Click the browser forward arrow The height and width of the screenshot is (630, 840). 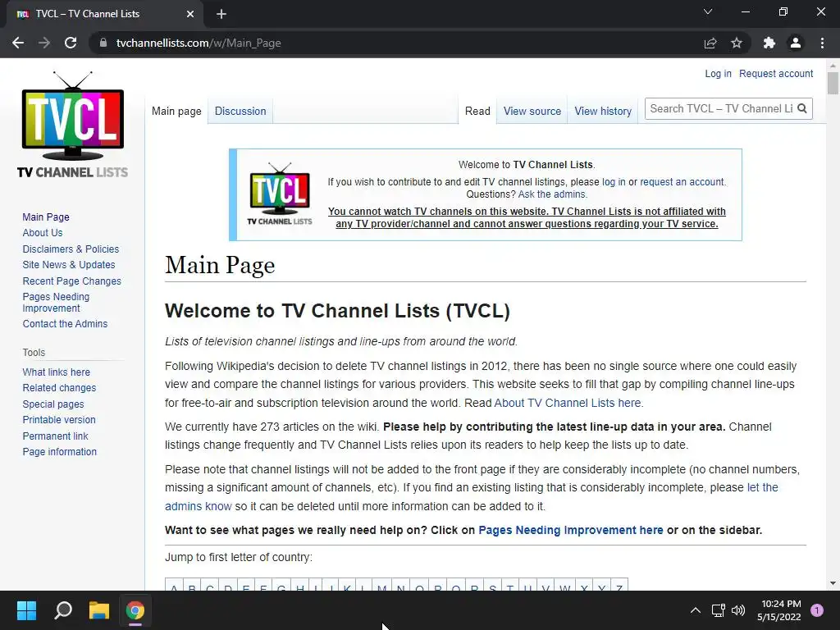(x=44, y=43)
